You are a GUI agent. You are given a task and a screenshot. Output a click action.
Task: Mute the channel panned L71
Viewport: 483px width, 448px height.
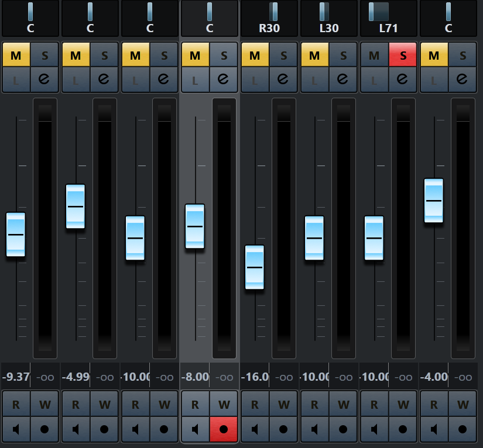375,56
